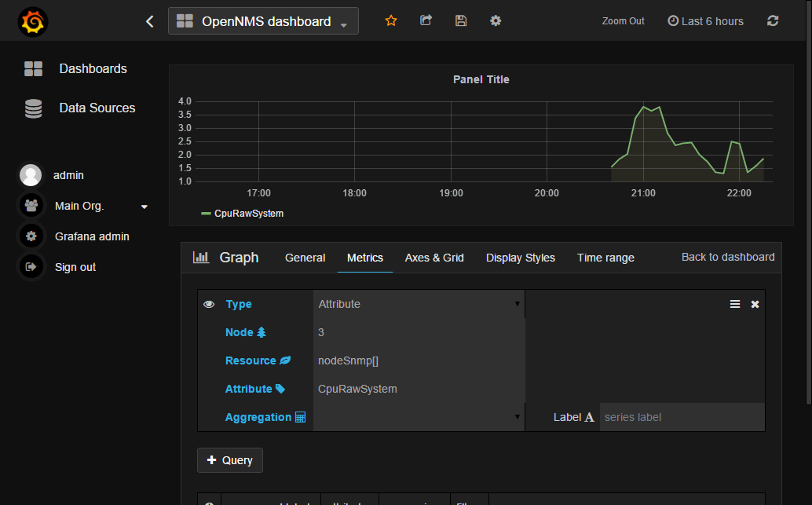Click the Aggregation calculator icon
The image size is (812, 505).
pos(300,417)
